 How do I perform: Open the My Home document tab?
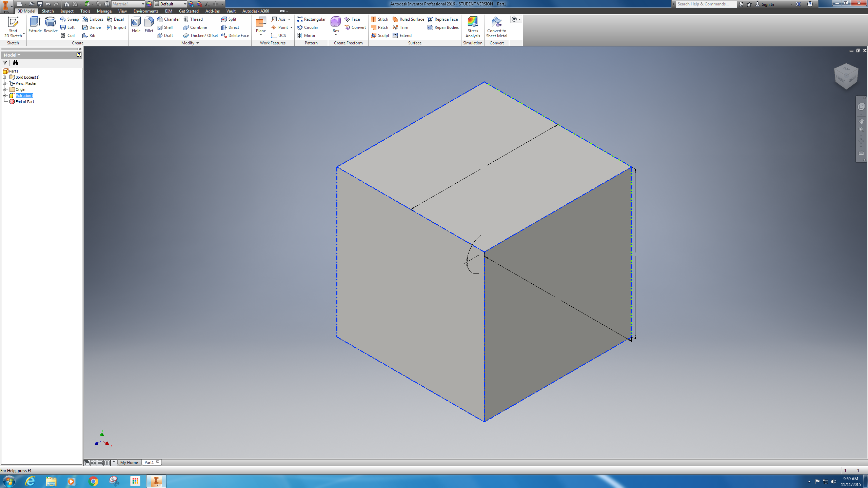coord(129,462)
